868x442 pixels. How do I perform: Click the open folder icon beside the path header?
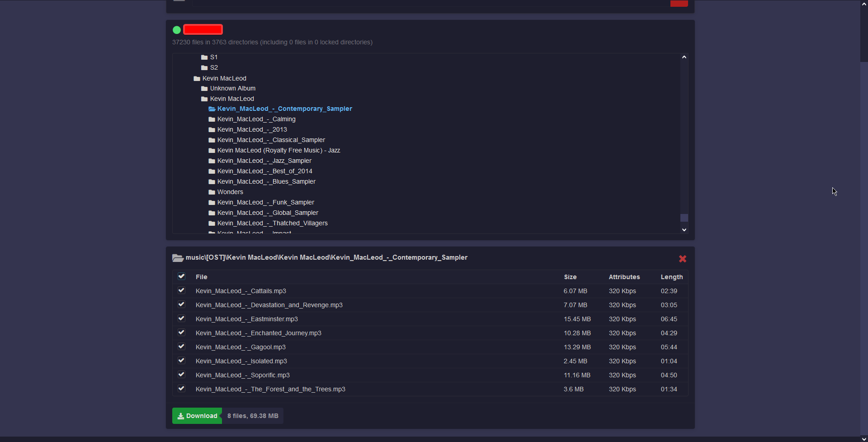tap(178, 258)
